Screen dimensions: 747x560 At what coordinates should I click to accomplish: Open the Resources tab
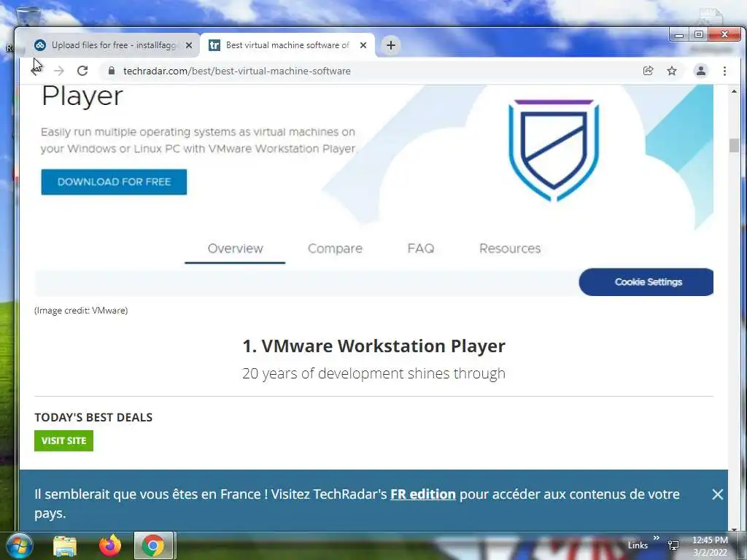coord(510,249)
